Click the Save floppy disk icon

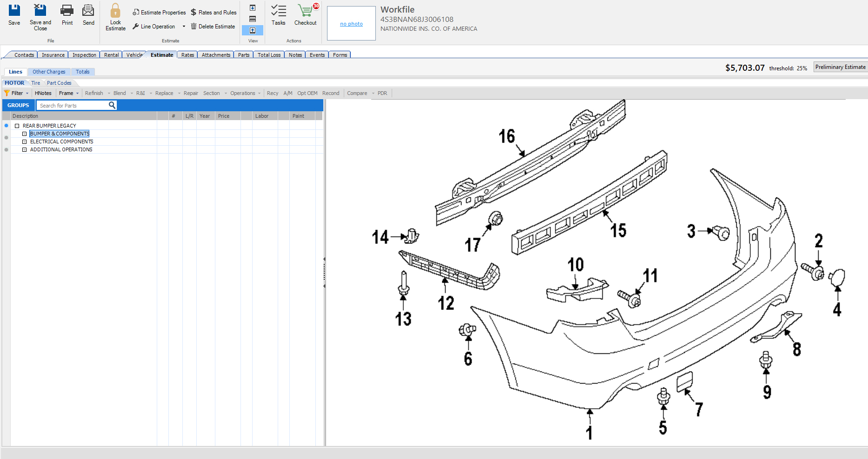click(x=14, y=11)
